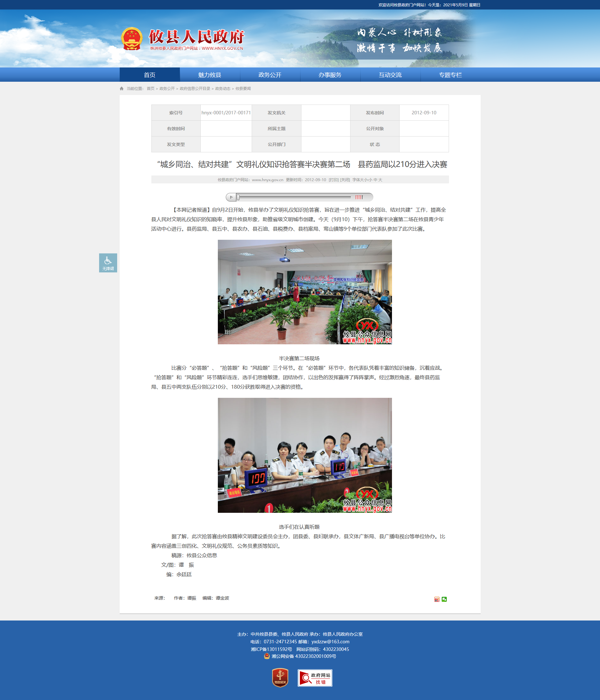Click the 党政机关 badge icon in footer

point(280,678)
